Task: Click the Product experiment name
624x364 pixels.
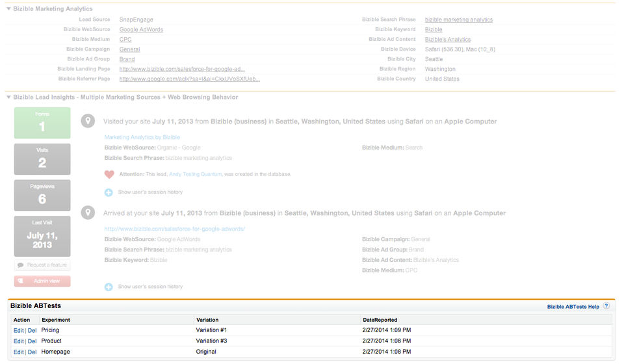Action: pos(51,341)
